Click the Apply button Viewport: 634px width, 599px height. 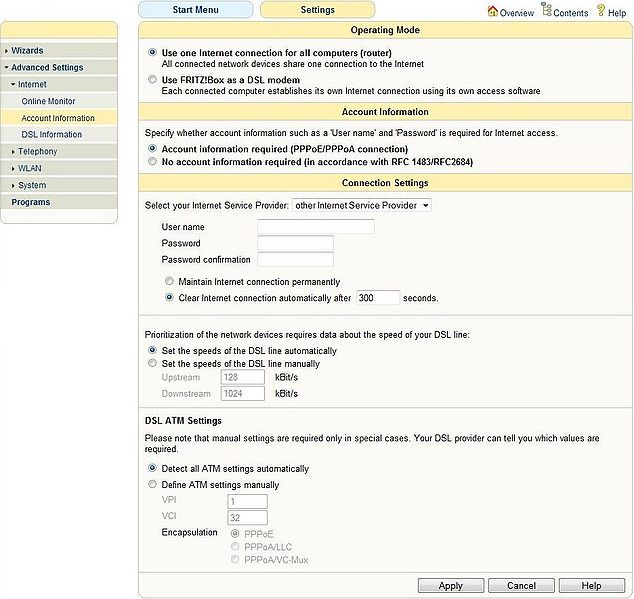(451, 586)
